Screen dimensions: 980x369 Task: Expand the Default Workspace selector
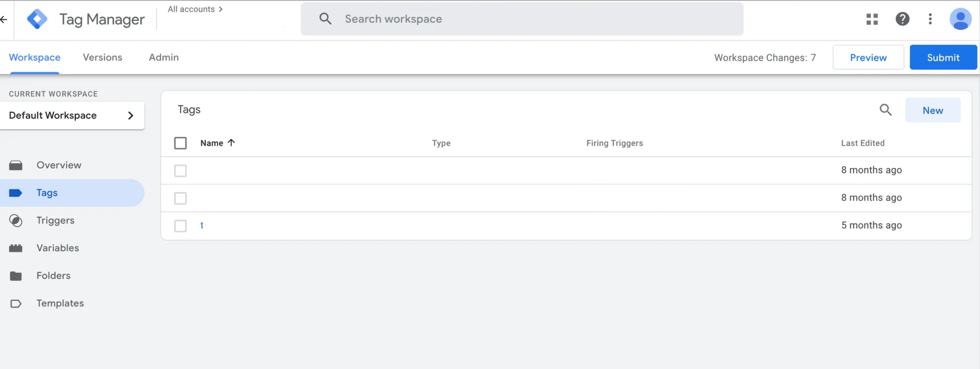tap(72, 115)
